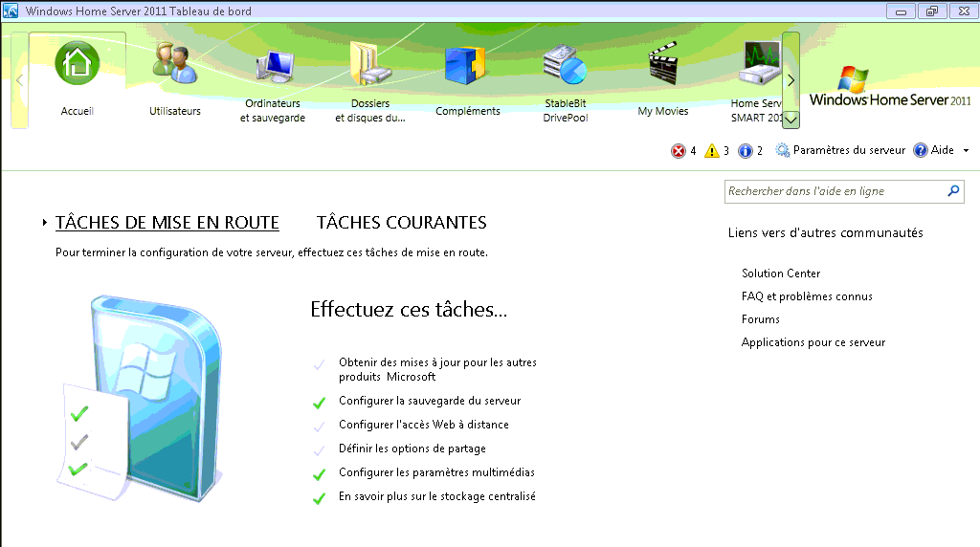This screenshot has height=547, width=980.
Task: Close the Tableau de bord window
Action: pyautogui.click(x=964, y=11)
